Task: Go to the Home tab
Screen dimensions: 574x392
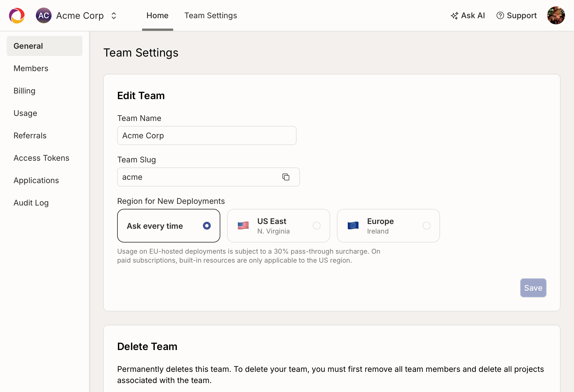Action: [157, 15]
